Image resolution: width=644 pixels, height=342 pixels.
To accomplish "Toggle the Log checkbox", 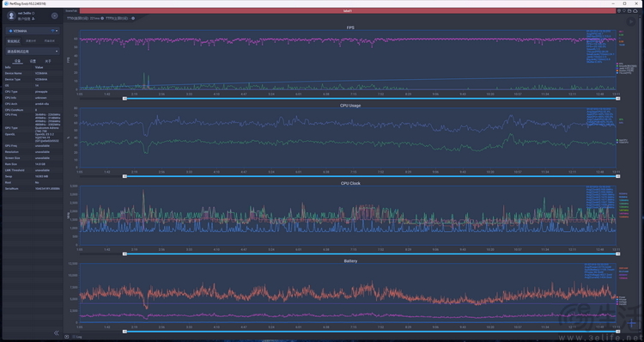I will (74, 337).
